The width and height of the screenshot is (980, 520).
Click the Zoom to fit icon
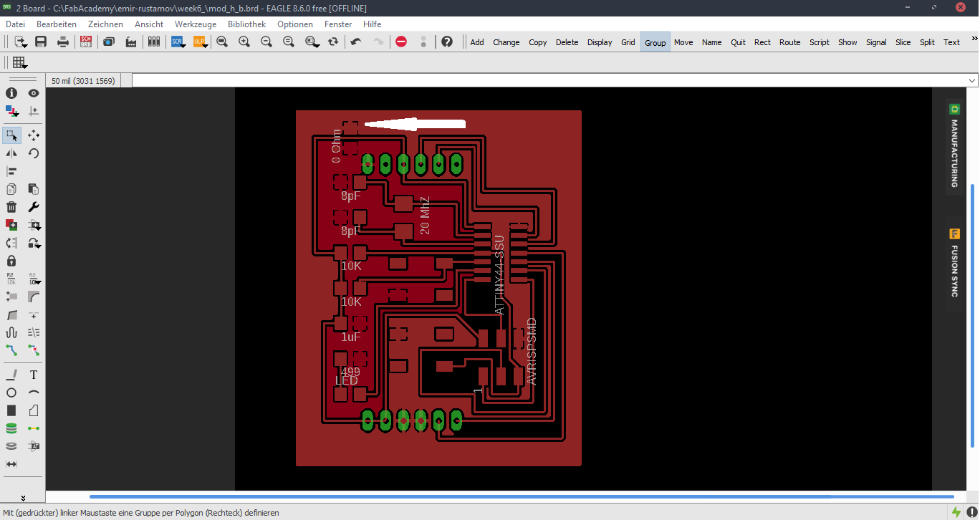[222, 42]
